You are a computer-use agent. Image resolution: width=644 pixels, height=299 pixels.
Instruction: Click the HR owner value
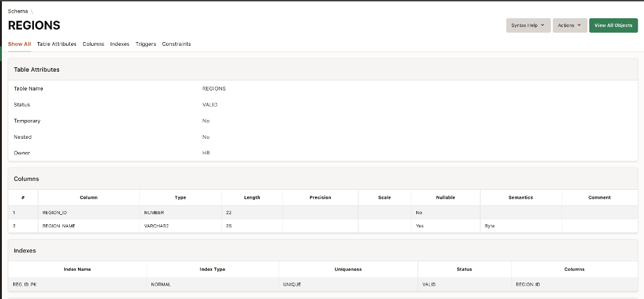pyautogui.click(x=206, y=153)
